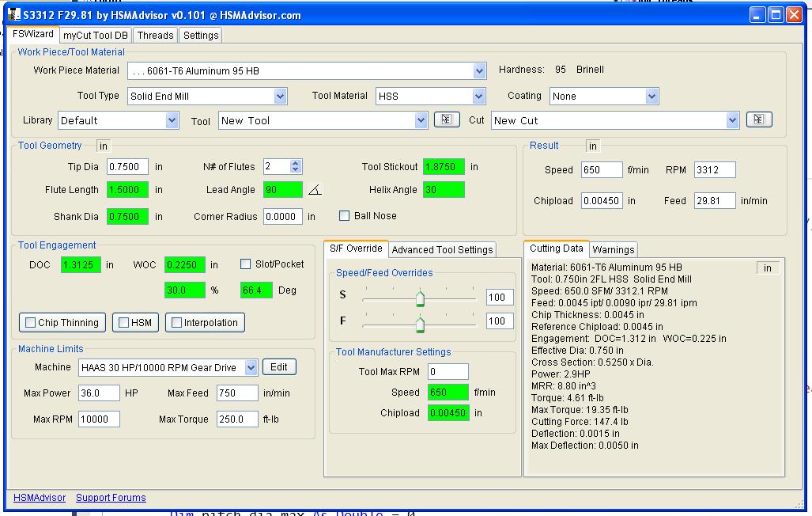The width and height of the screenshot is (812, 516).
Task: Toggle the HSM checkbox
Action: (x=123, y=323)
